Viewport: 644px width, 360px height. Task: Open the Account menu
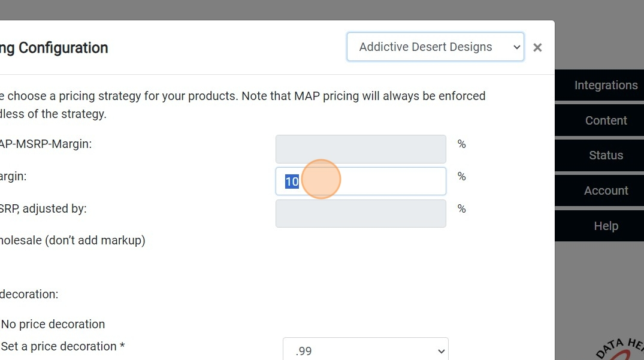coord(605,190)
